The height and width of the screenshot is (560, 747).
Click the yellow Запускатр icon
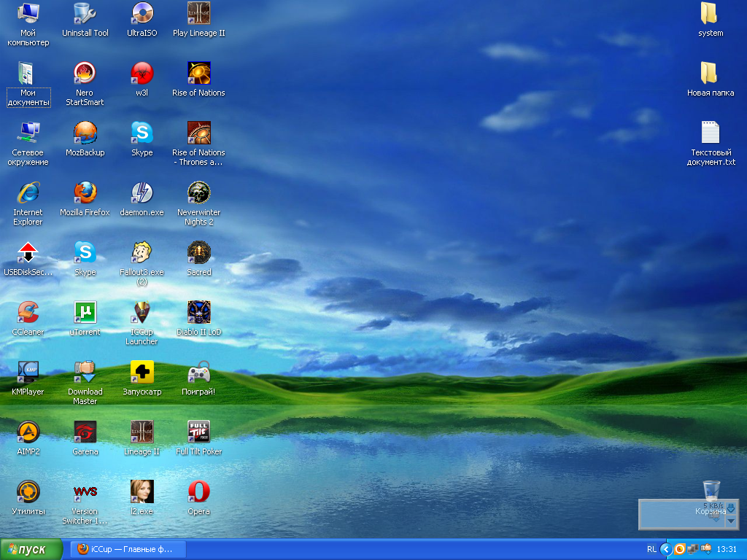(x=142, y=372)
